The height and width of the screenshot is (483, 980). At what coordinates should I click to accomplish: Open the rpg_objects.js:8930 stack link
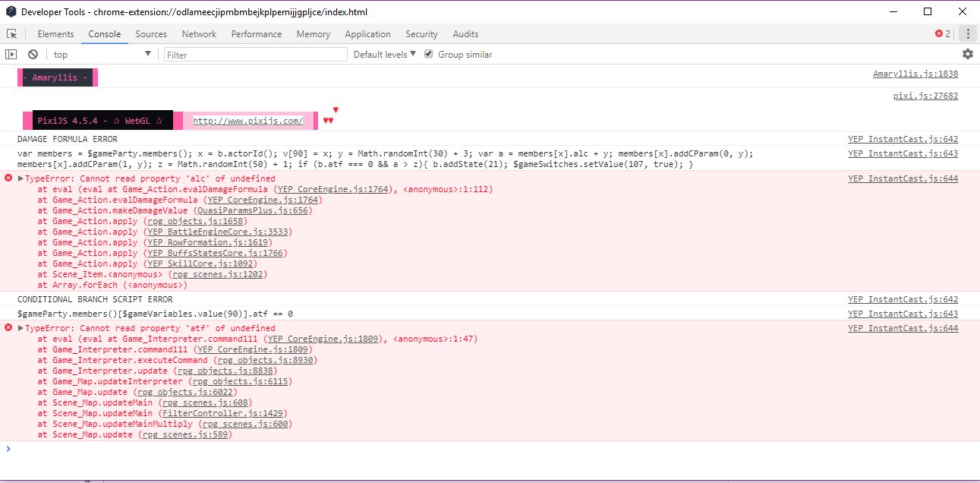(266, 360)
